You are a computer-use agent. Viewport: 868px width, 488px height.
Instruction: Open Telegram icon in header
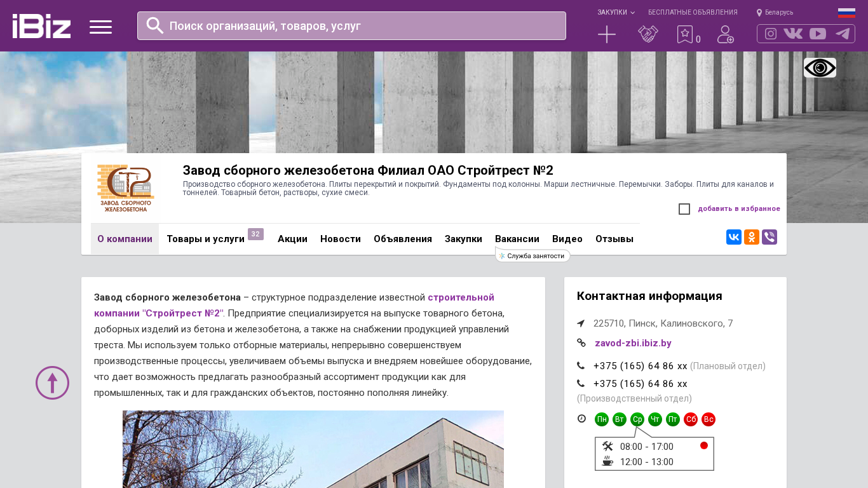click(x=843, y=34)
